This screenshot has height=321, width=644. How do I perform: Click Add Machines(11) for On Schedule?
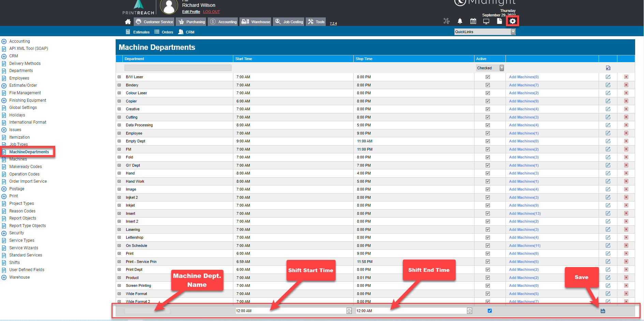point(525,246)
